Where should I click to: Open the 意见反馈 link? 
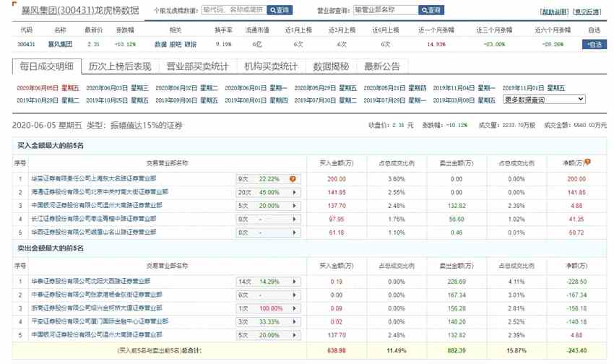click(x=587, y=12)
